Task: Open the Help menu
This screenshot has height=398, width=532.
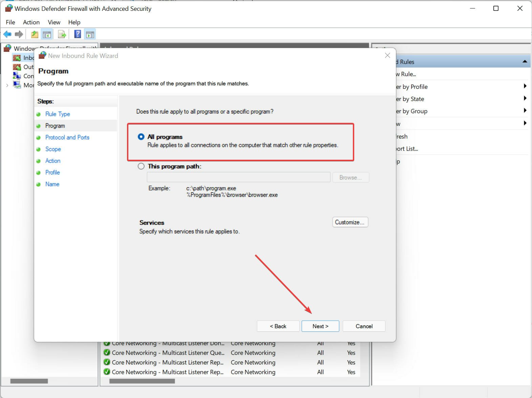Action: point(74,22)
